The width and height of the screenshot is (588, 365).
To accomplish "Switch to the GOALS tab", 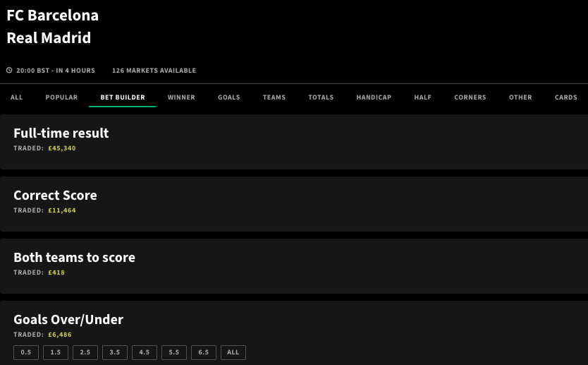I will point(228,97).
